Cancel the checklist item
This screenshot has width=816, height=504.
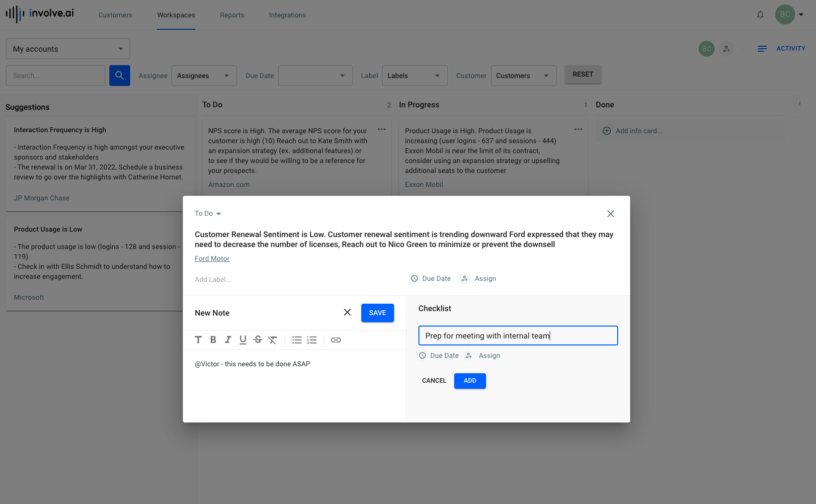click(x=434, y=381)
